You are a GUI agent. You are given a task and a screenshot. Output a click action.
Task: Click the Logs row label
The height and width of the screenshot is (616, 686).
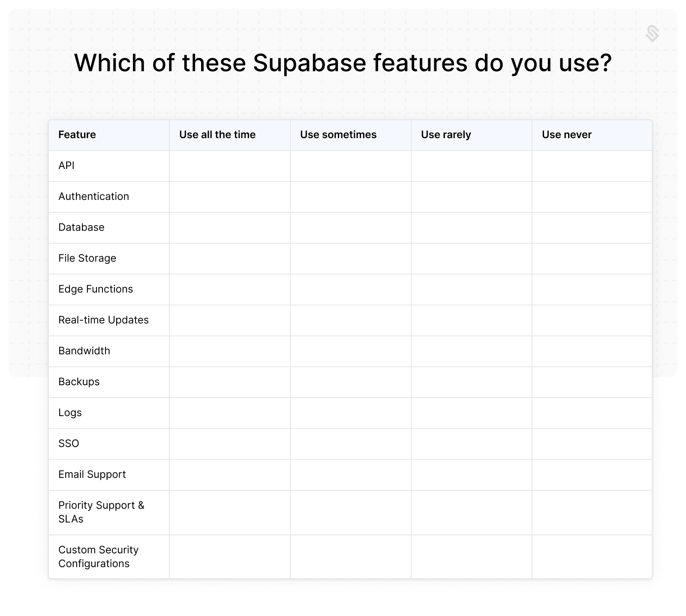pyautogui.click(x=70, y=413)
